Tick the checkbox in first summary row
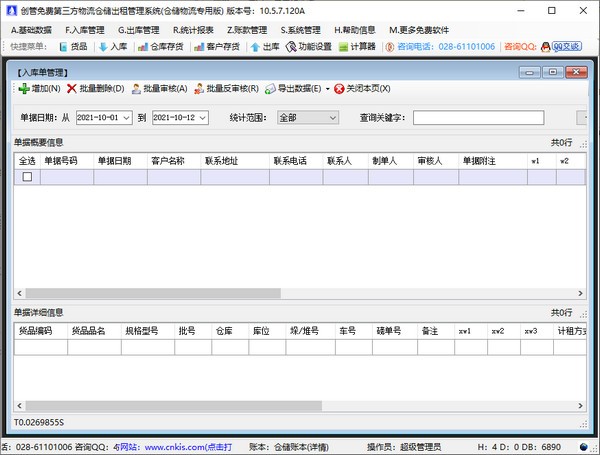 tap(27, 177)
